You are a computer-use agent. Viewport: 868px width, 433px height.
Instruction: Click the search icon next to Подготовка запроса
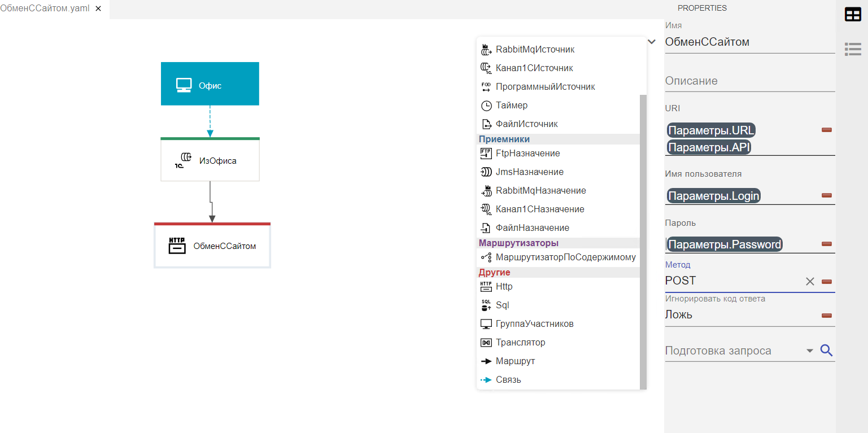826,351
